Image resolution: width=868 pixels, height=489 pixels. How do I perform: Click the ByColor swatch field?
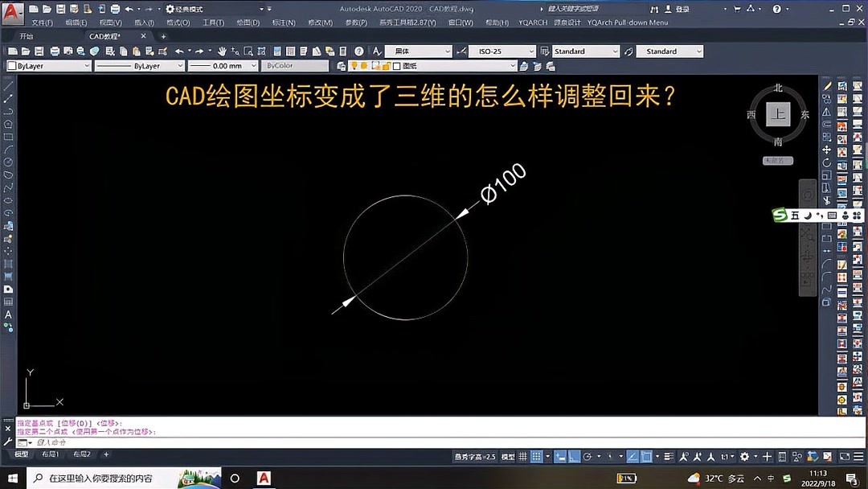[x=294, y=65]
